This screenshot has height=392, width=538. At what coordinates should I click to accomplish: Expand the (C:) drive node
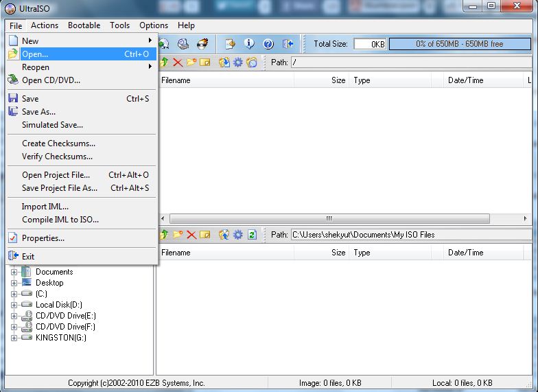coord(14,294)
